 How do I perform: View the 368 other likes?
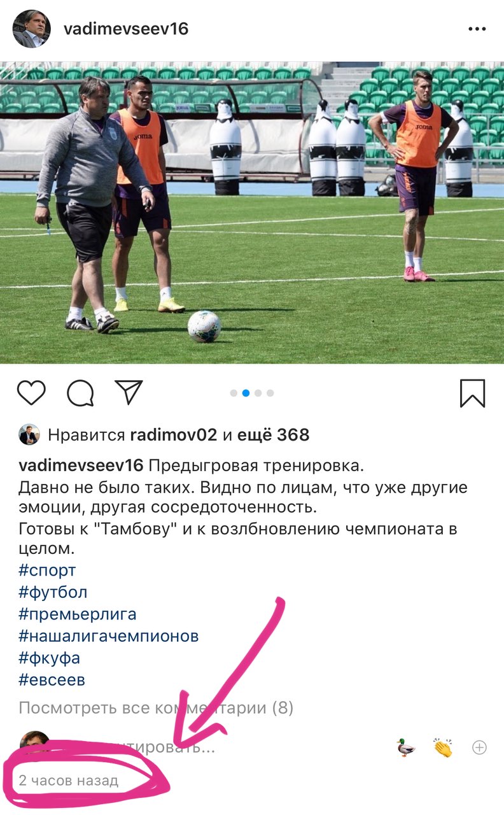(x=274, y=435)
